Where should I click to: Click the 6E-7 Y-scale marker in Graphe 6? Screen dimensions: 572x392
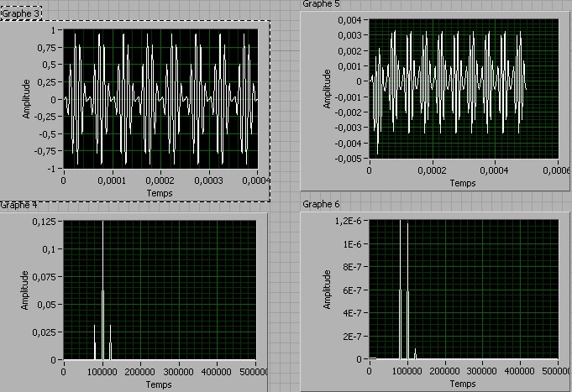click(x=352, y=290)
